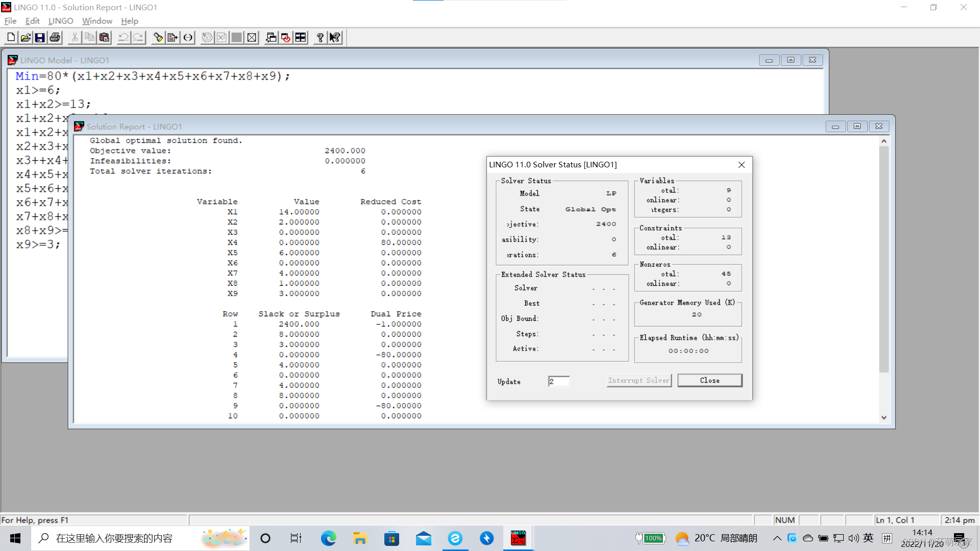Click the Print toolbar icon
The image size is (980, 551).
click(55, 37)
